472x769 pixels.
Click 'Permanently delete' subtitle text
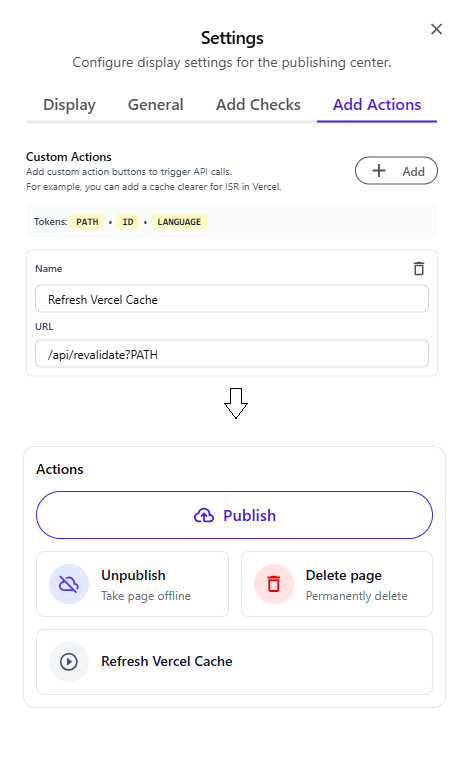pyautogui.click(x=357, y=596)
